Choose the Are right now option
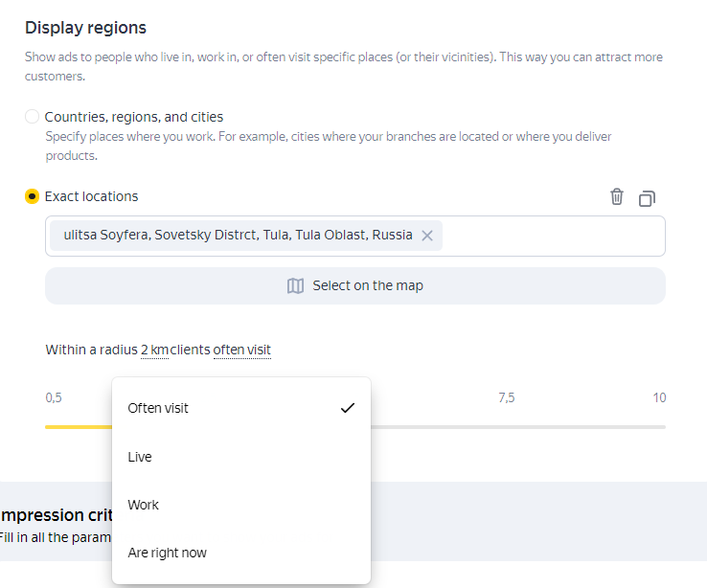Viewport: 707px width, 588px height. coord(168,553)
